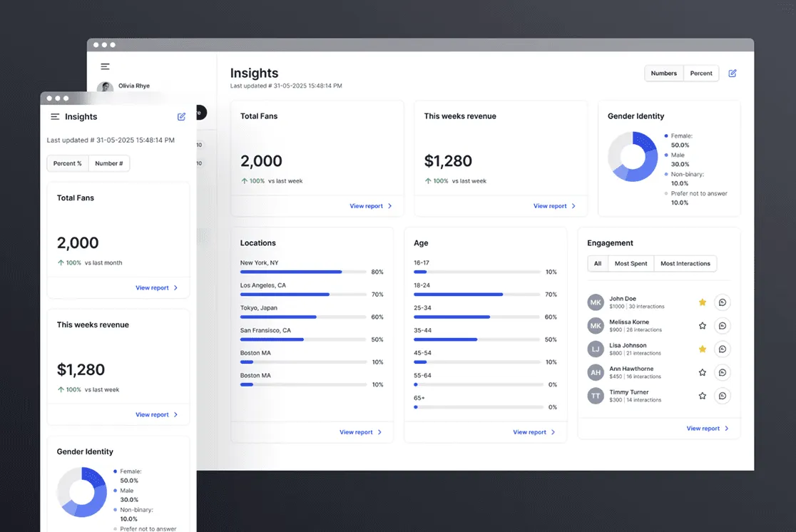The width and height of the screenshot is (796, 532).
Task: Select the Most Spent engagement tab
Action: (x=631, y=263)
